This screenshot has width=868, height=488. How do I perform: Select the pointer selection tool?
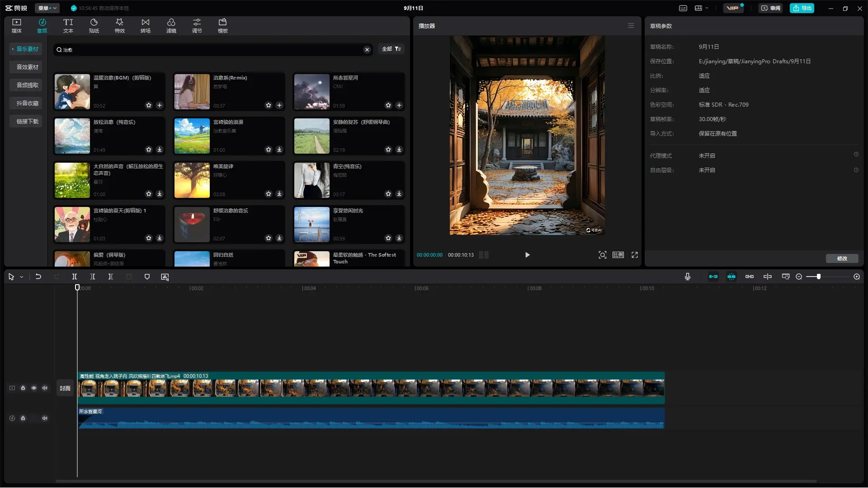(x=11, y=277)
